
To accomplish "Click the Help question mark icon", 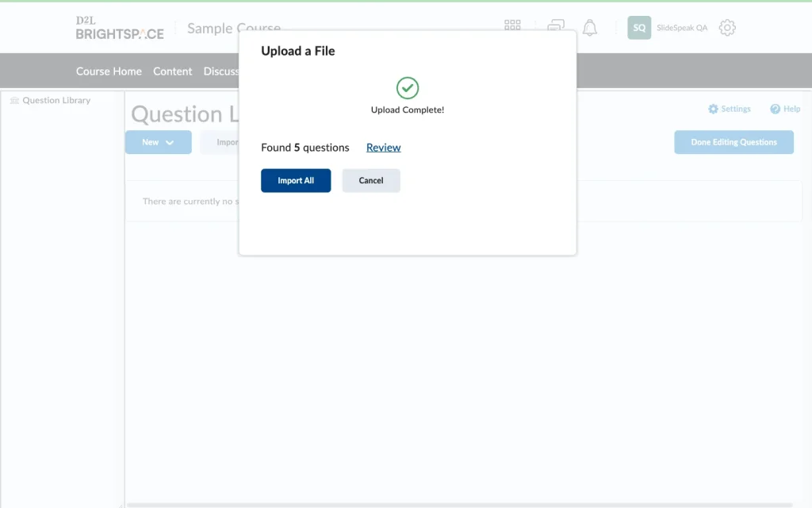I will [775, 109].
